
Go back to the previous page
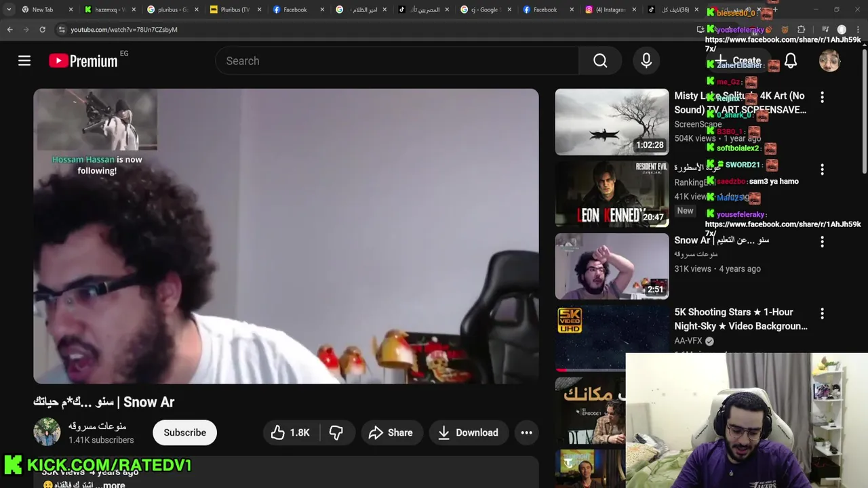click(x=9, y=30)
